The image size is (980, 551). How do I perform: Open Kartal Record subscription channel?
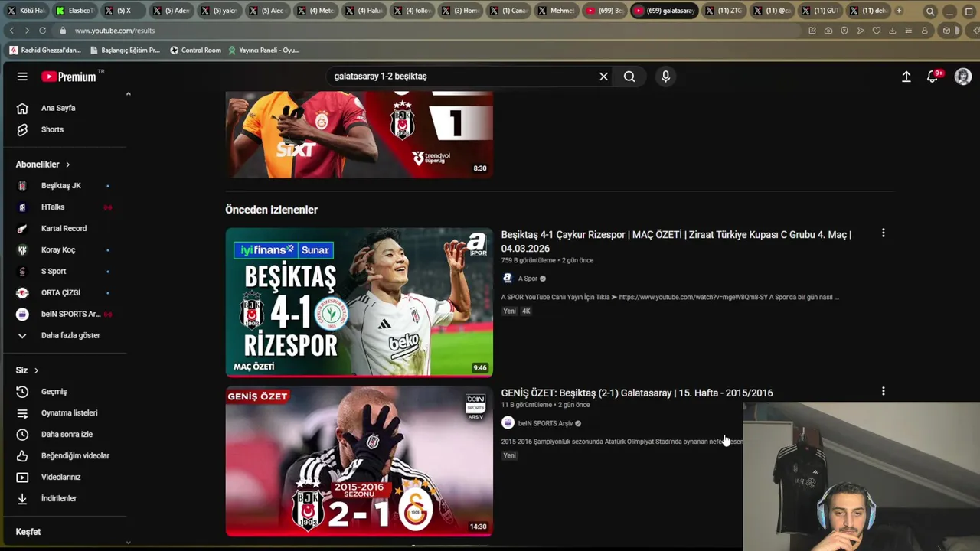point(64,229)
